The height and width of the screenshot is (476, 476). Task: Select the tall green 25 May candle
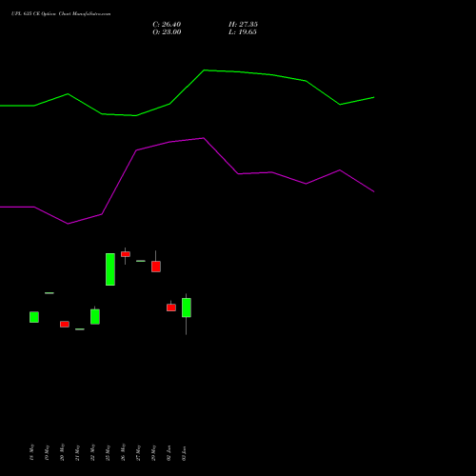pyautogui.click(x=110, y=269)
